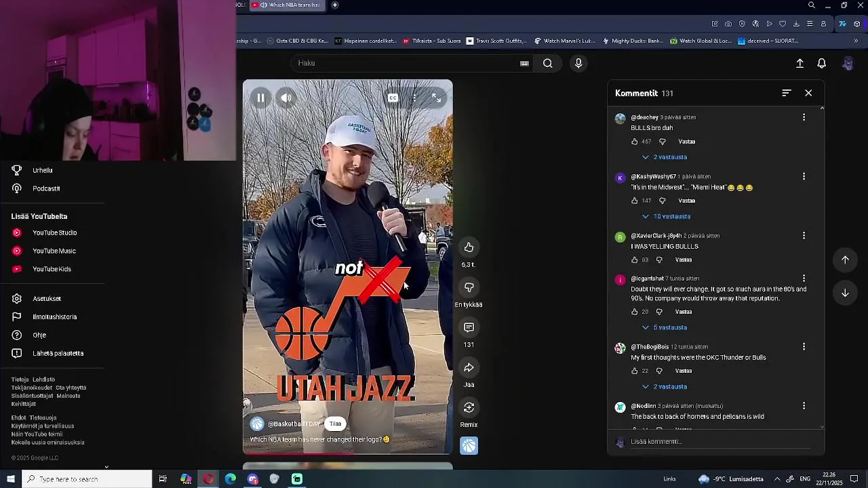Click the magnifier search button
The width and height of the screenshot is (868, 488).
click(x=548, y=63)
